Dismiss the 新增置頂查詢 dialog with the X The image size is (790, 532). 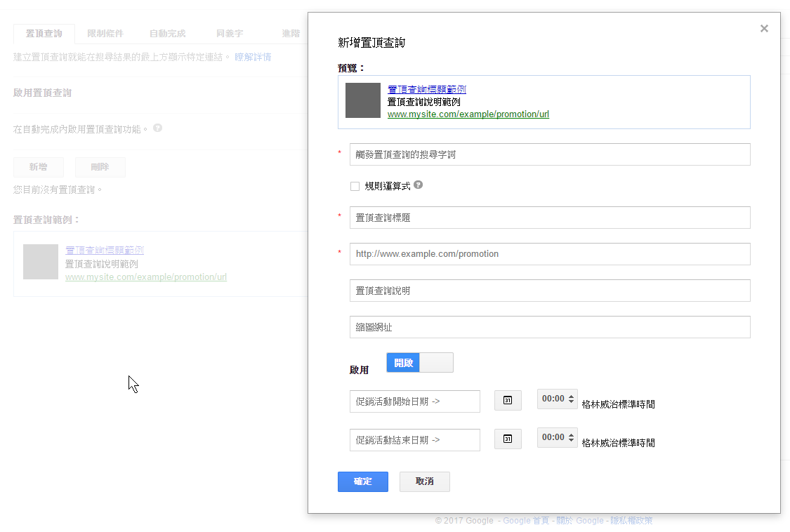click(764, 28)
